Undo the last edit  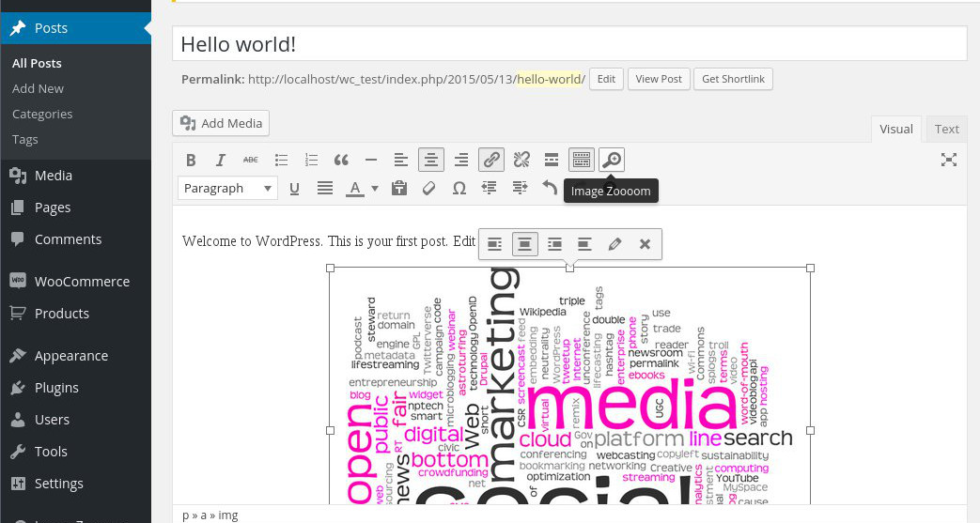(x=550, y=188)
